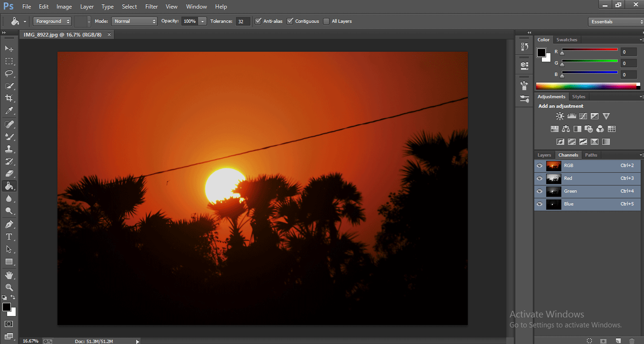The height and width of the screenshot is (344, 644).
Task: Enable the All Layers checkbox
Action: click(x=326, y=21)
